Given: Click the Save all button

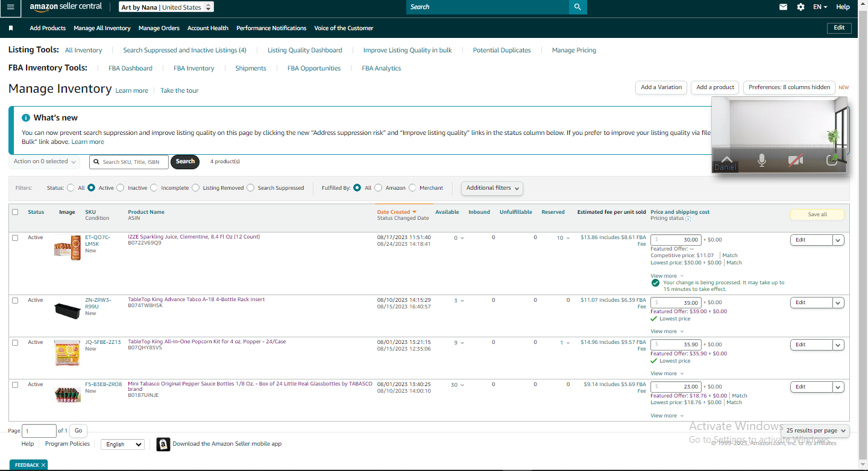Looking at the screenshot, I should coord(817,214).
